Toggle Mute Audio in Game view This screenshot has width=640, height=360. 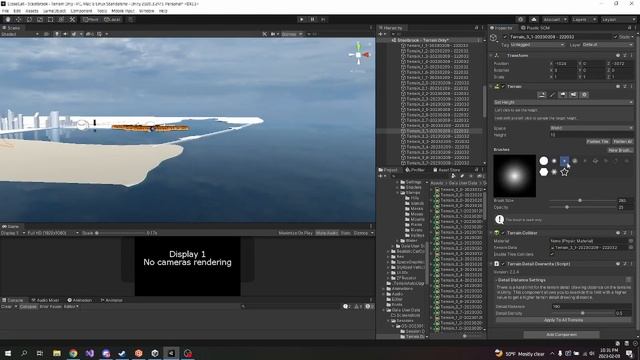coord(327,233)
